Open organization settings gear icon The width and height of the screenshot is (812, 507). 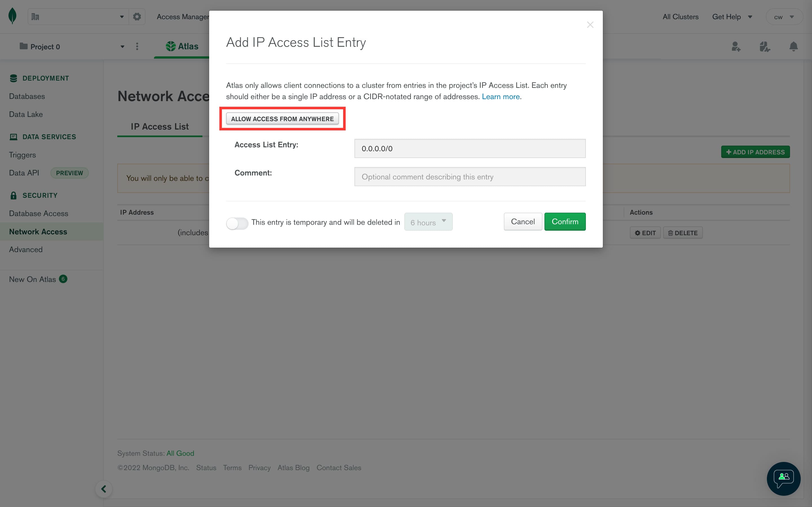[137, 16]
